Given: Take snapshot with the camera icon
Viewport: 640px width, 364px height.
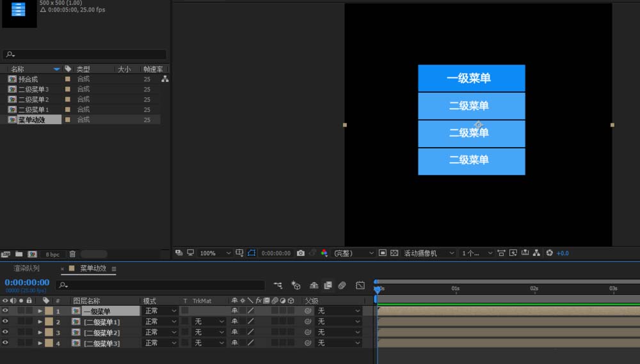Looking at the screenshot, I should [300, 253].
